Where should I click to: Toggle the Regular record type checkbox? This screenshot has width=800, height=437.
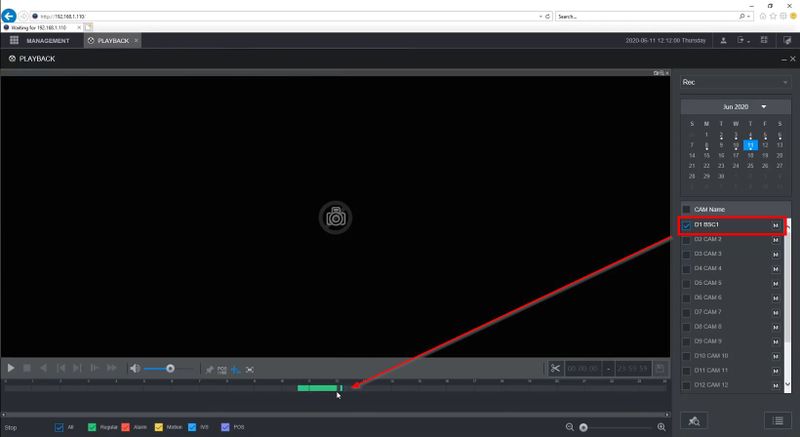[x=92, y=427]
